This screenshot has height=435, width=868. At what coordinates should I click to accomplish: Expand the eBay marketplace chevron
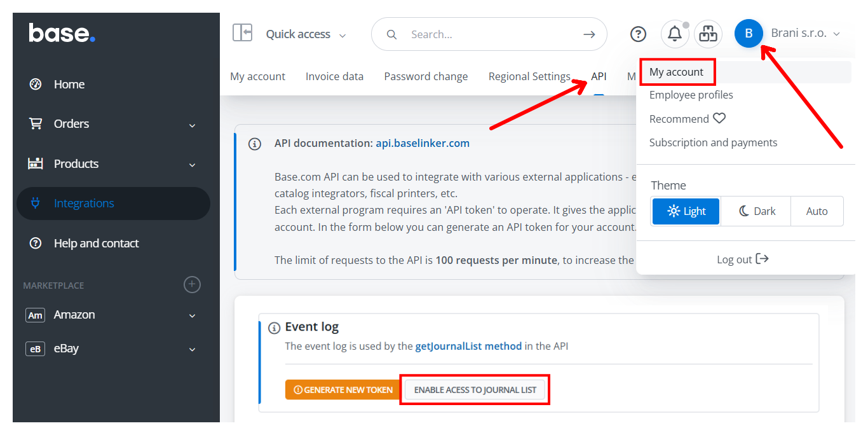[x=192, y=350]
